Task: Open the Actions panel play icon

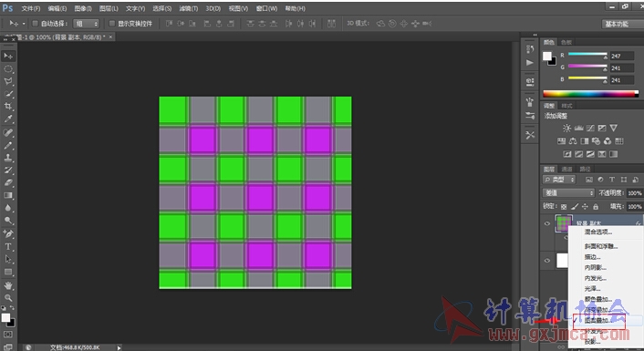Action: pos(530,63)
